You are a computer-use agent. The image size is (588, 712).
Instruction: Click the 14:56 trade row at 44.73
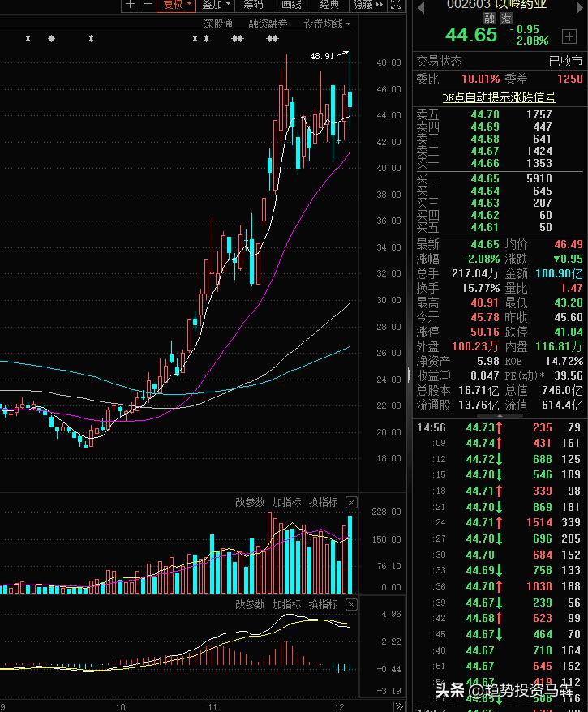(499, 427)
